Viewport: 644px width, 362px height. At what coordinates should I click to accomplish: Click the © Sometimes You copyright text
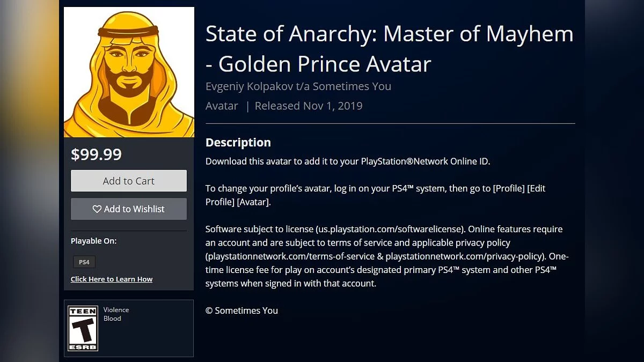click(241, 311)
